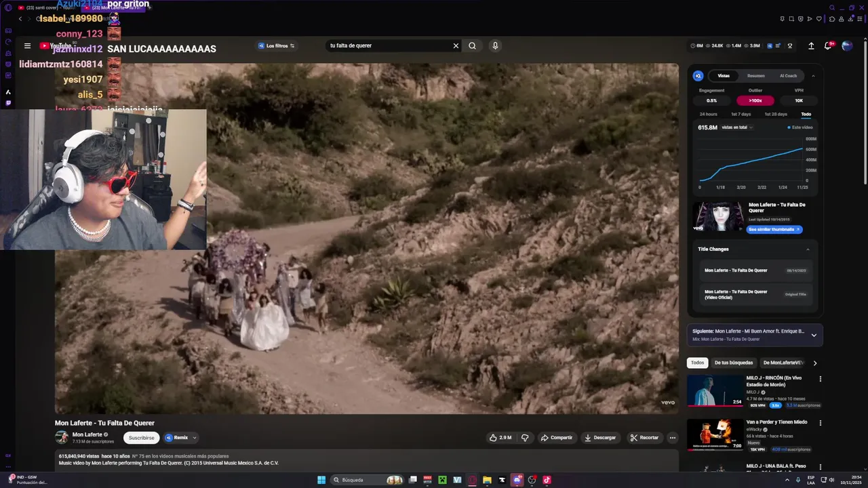Open the vistas en total dropdown

click(738, 127)
